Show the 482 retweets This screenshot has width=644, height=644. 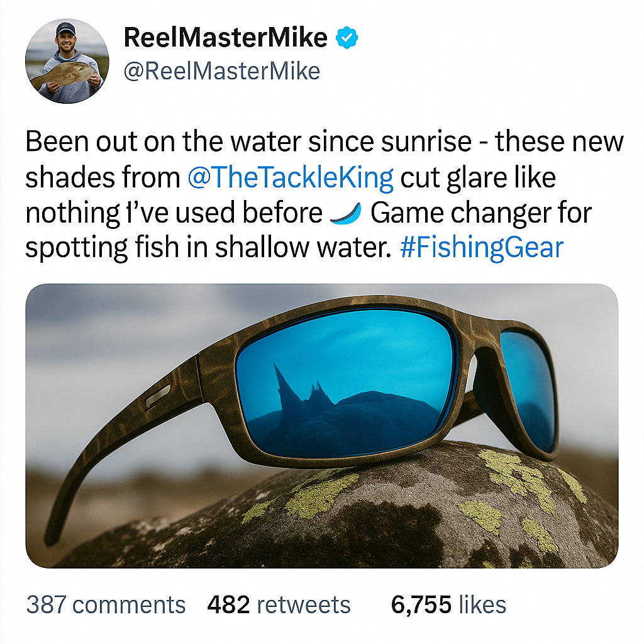[x=279, y=605]
